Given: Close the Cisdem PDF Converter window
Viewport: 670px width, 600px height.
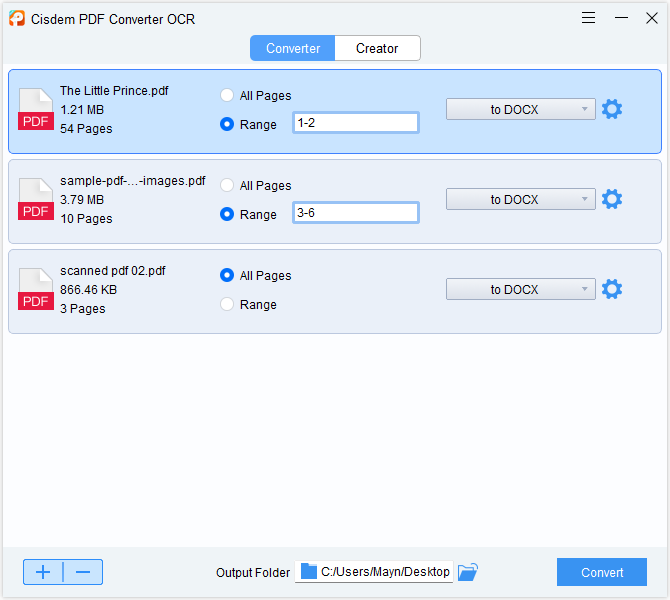Looking at the screenshot, I should click(652, 18).
